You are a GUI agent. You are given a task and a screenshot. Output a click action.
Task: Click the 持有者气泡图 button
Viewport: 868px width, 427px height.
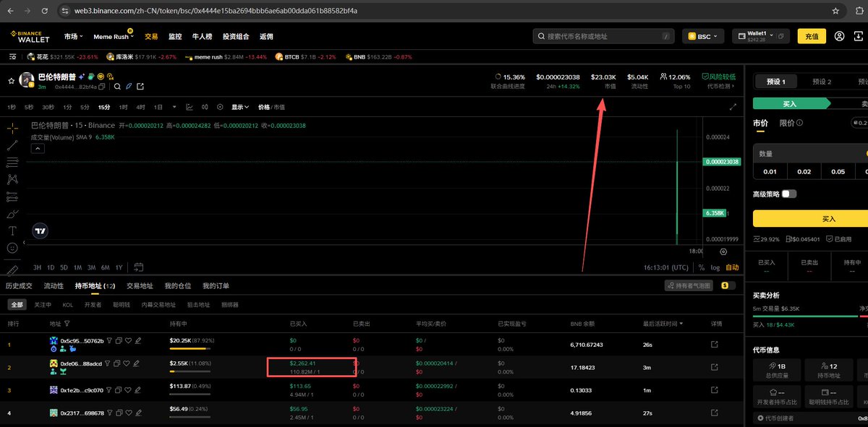[x=691, y=285]
